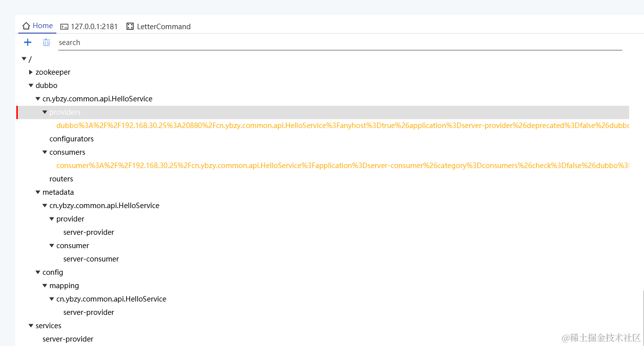Collapse HelloService node under mapping

(x=51, y=299)
